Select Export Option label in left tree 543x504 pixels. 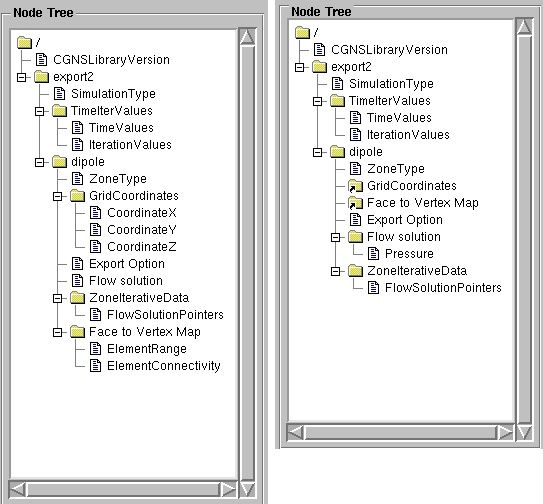pyautogui.click(x=127, y=264)
